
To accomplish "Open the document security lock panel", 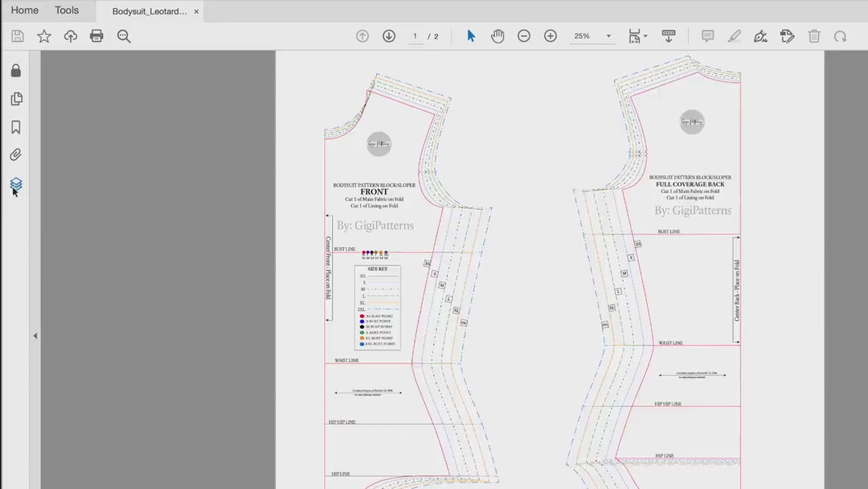I will coord(15,71).
